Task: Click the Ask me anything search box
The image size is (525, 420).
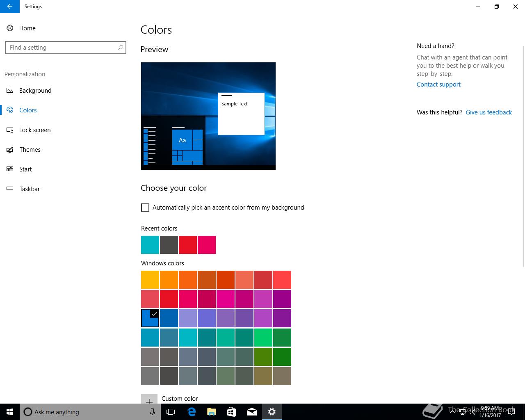Action: pyautogui.click(x=89, y=412)
